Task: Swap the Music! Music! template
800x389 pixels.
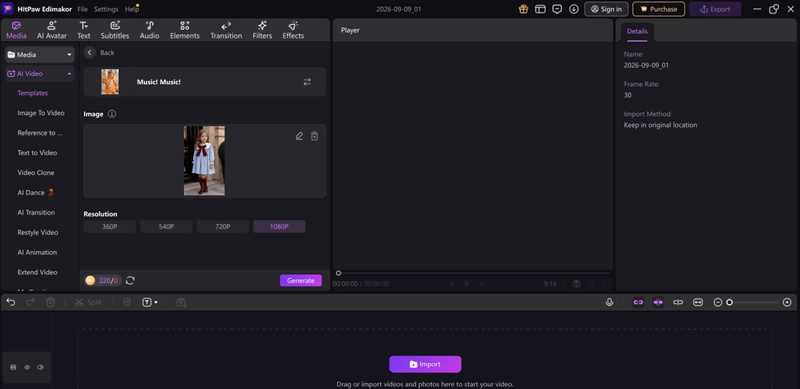Action: click(307, 82)
